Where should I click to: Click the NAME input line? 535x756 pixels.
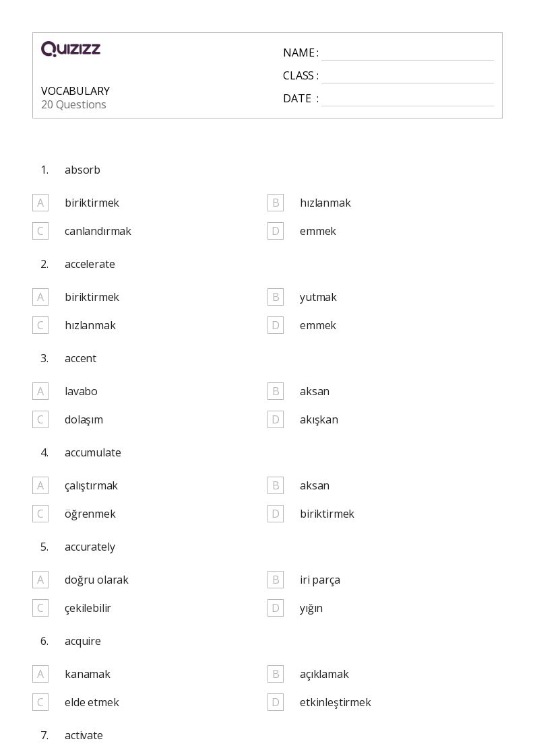coord(407,53)
